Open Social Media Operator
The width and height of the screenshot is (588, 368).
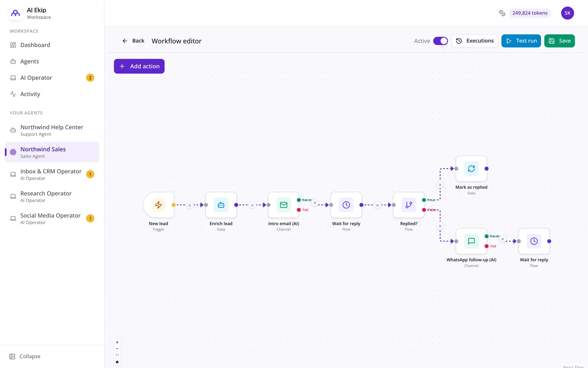[52, 219]
